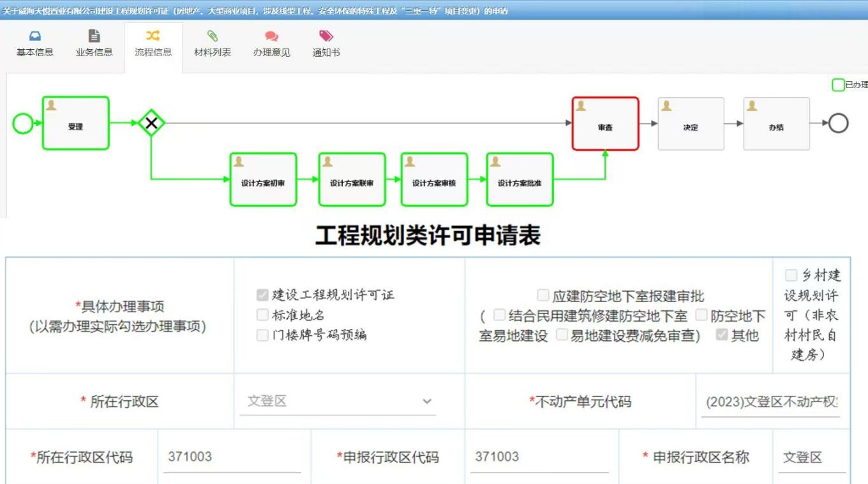Check the 门楼牌号码预编 option
This screenshot has height=484, width=868.
click(x=262, y=335)
